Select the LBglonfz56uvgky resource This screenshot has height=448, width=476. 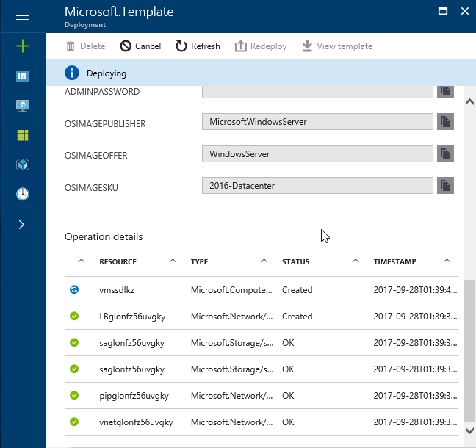pyautogui.click(x=132, y=317)
